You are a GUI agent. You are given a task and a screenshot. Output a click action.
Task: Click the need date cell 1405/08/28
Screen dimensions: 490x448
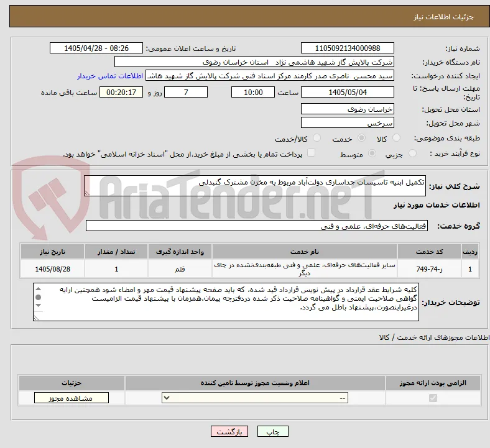[52, 269]
